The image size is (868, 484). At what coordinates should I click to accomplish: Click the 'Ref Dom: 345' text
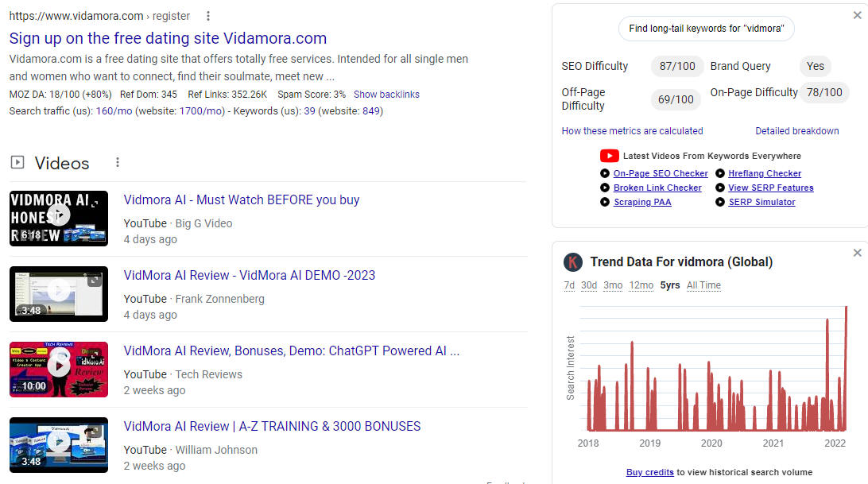pos(149,94)
